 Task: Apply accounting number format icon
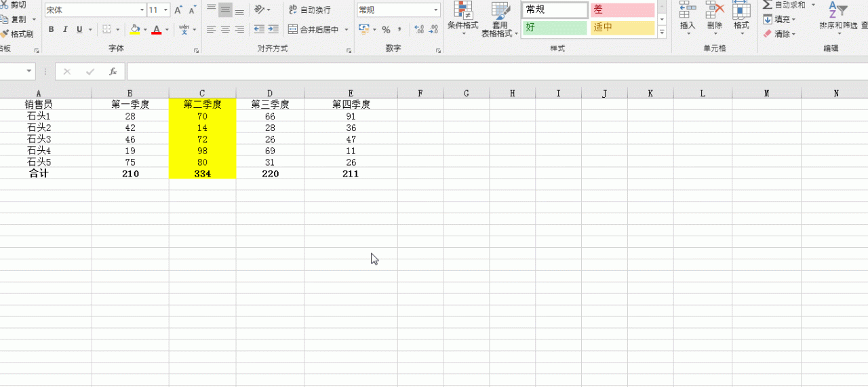tap(364, 29)
